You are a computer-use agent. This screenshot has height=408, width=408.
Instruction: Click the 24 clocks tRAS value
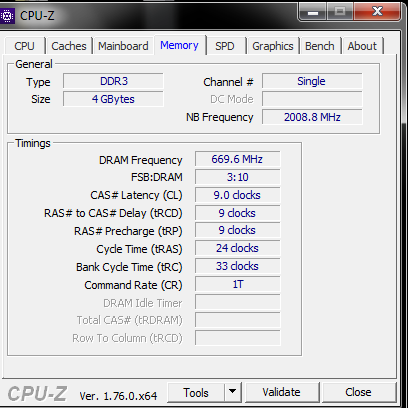coord(237,248)
